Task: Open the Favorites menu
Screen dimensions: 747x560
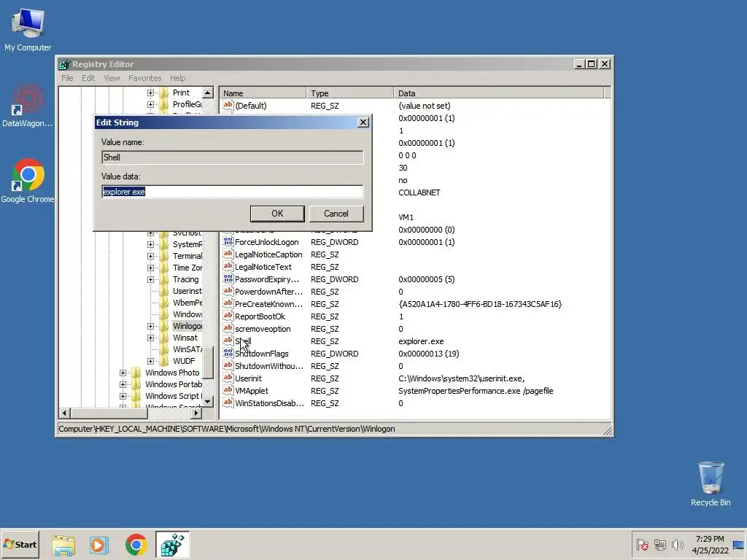Action: (x=145, y=78)
